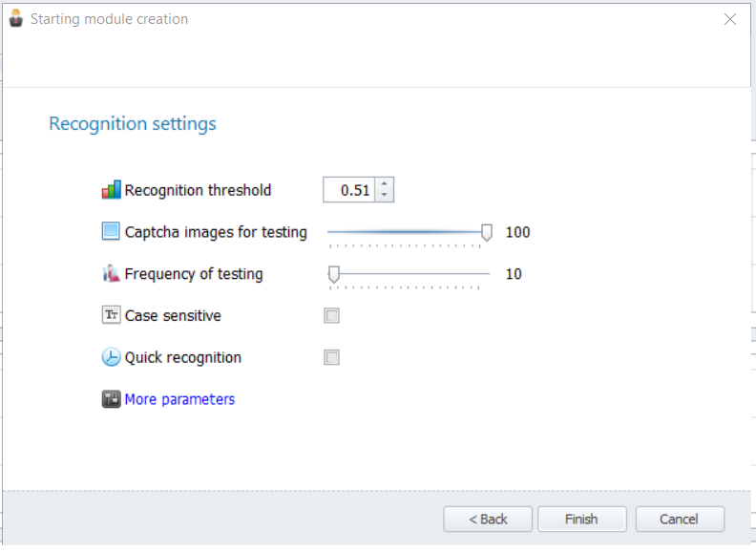Click the Captcha images for testing slider handle
Image resolution: width=756 pixels, height=552 pixels.
click(x=487, y=233)
